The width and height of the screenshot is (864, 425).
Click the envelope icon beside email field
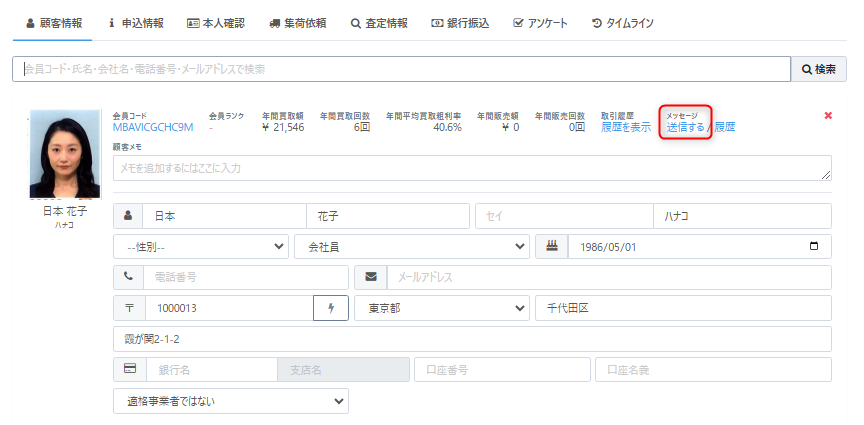pos(370,277)
